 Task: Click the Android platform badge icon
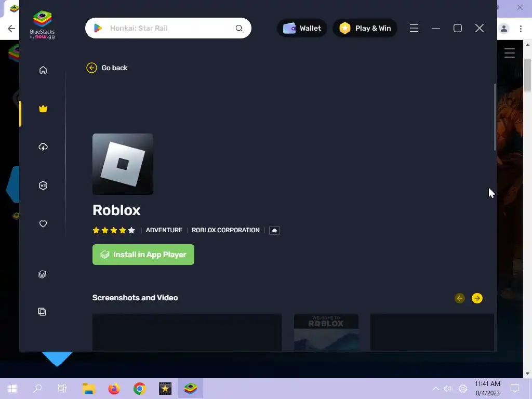274,230
